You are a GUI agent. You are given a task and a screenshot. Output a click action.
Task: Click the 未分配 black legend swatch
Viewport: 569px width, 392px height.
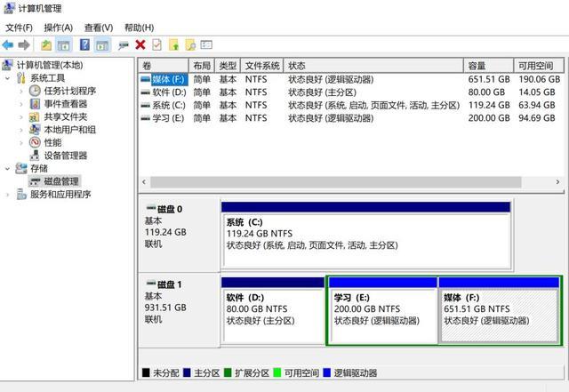pos(146,372)
